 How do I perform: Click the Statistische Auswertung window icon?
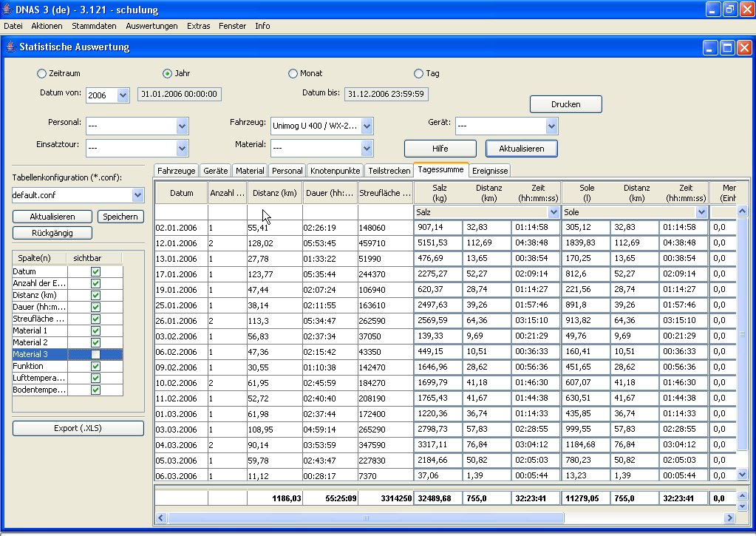coord(10,47)
